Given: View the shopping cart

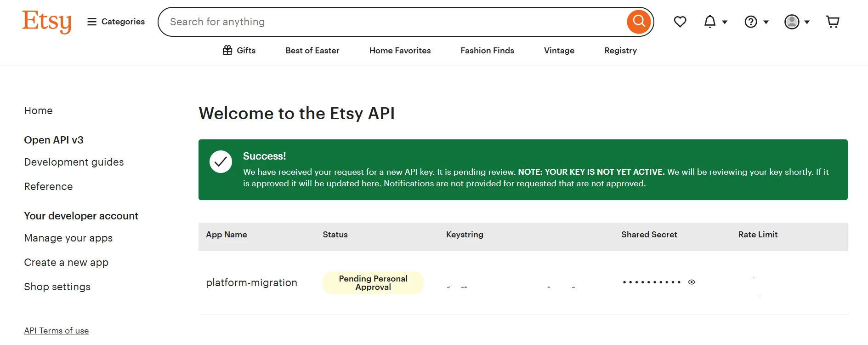Looking at the screenshot, I should [x=833, y=22].
